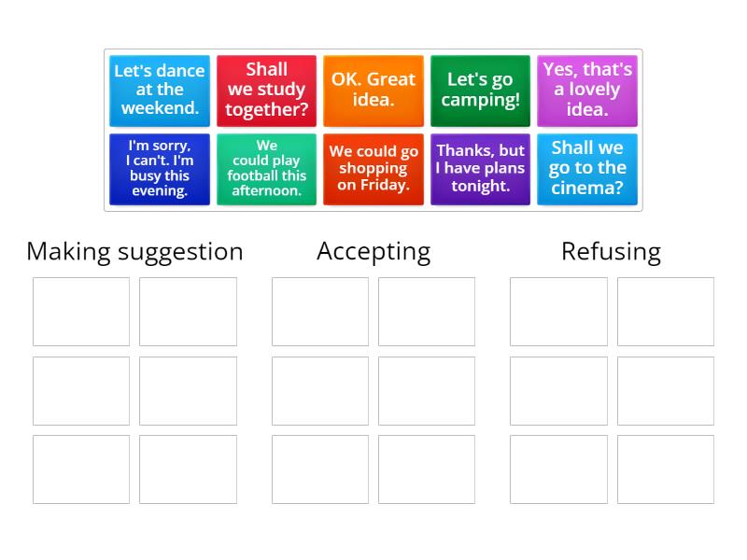Screen dimensions: 747x560
Task: Click the 'Yes, that's a lovely idea.' tile
Action: click(x=586, y=91)
